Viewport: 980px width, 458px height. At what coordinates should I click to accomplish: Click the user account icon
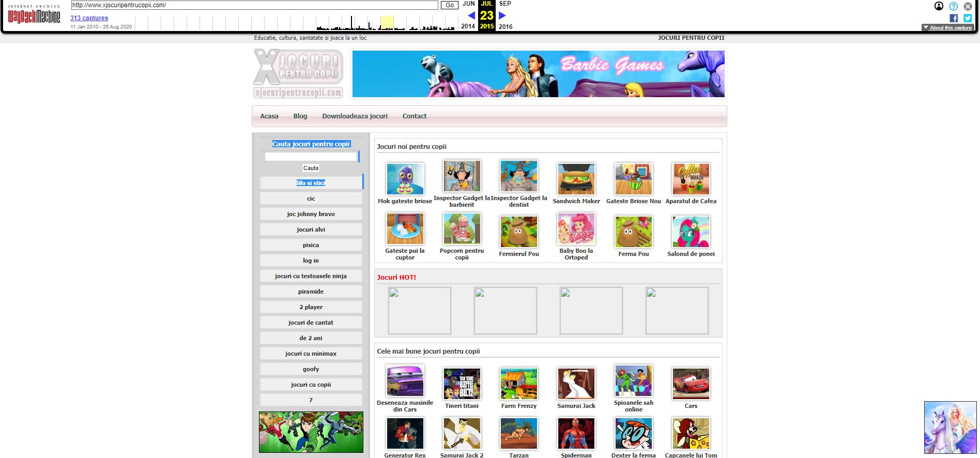[939, 6]
